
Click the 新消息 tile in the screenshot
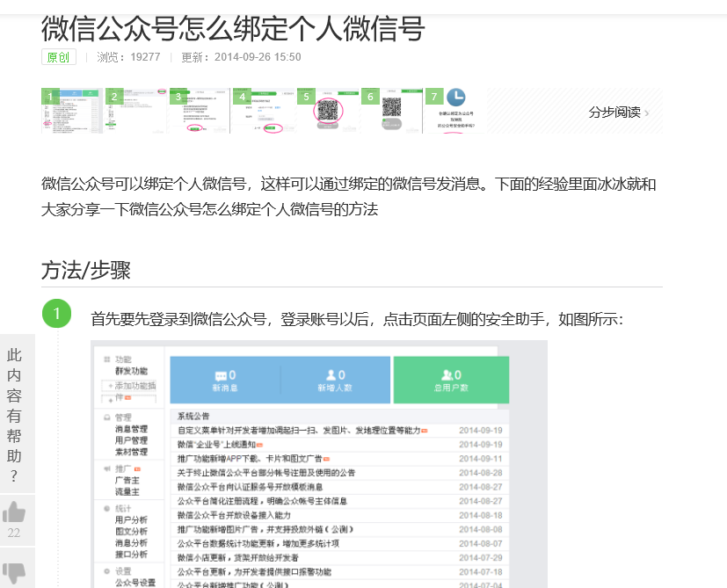coord(225,381)
